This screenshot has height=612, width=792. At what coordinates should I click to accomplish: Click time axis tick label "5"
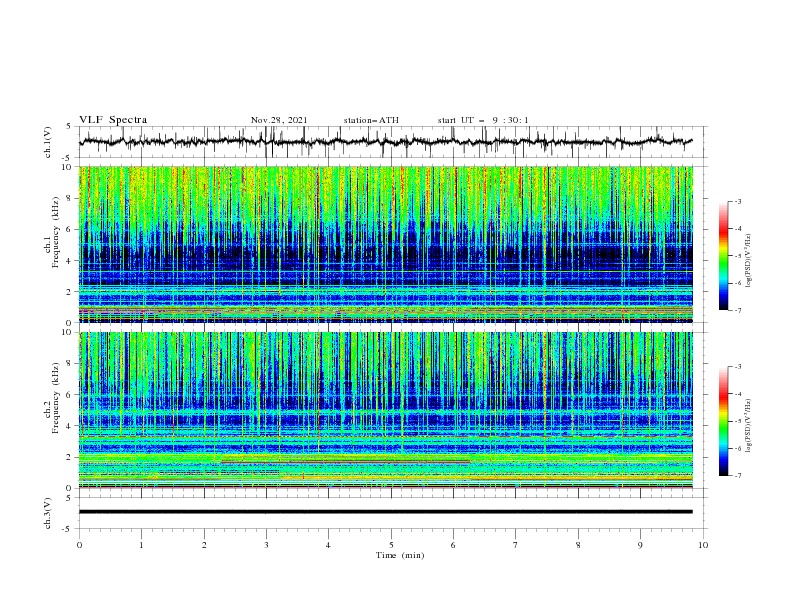coord(391,545)
